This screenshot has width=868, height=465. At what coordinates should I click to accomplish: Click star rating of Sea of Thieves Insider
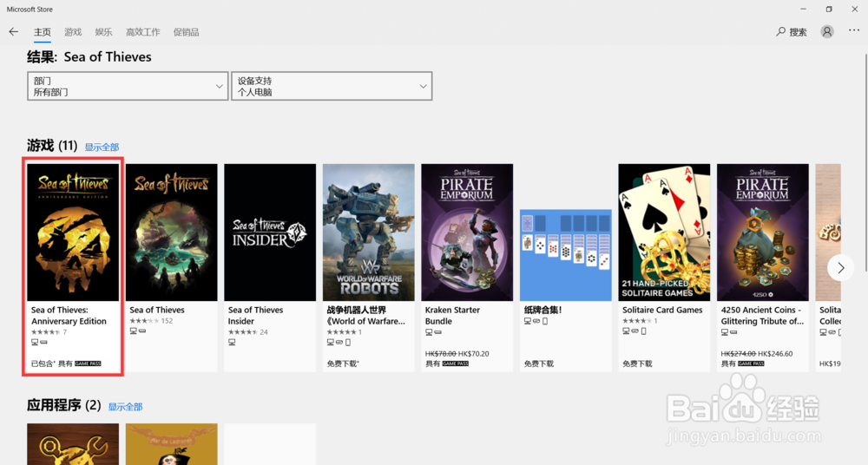242,332
